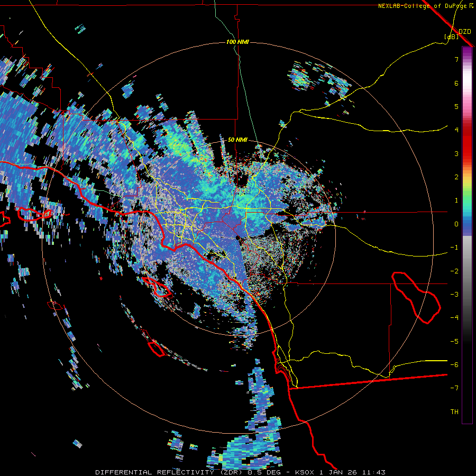Click the KSOX radar site identifier
Viewport: 476px width, 476px height.
pos(306,472)
